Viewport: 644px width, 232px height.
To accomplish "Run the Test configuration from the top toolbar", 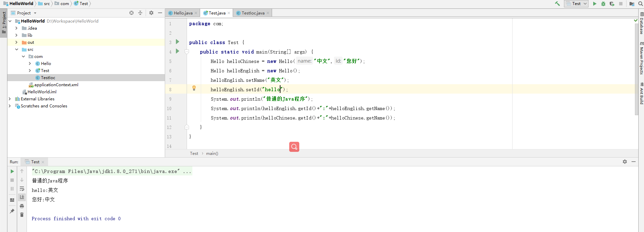I will click(595, 4).
